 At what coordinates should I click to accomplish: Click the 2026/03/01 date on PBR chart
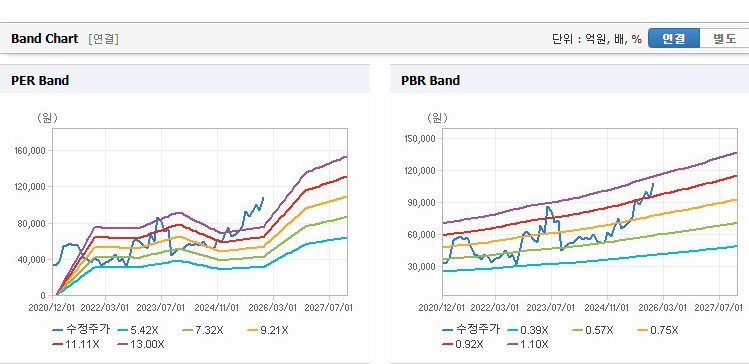663,307
